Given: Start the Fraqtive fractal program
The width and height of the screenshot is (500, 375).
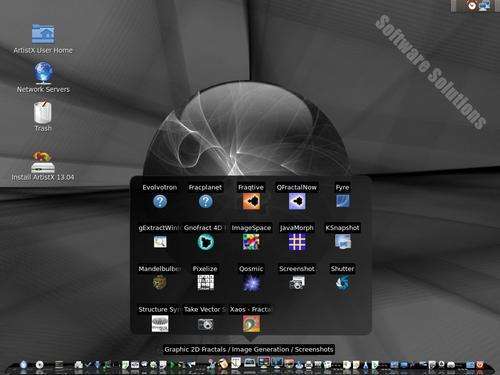Looking at the screenshot, I should coord(251,201).
